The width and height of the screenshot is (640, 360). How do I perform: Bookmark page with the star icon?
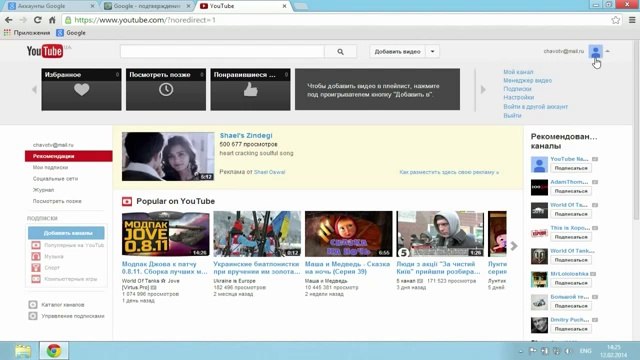[x=616, y=20]
